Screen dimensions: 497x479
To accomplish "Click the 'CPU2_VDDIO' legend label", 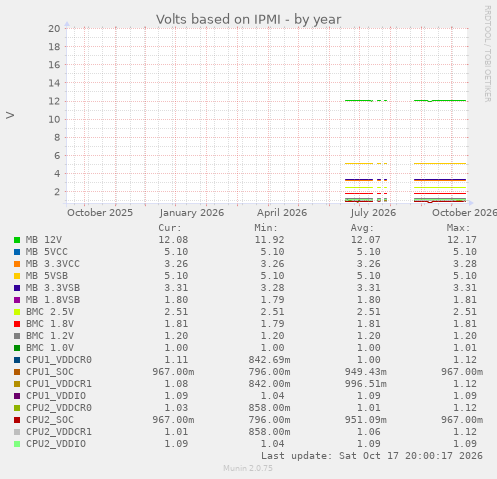I will (x=56, y=444).
